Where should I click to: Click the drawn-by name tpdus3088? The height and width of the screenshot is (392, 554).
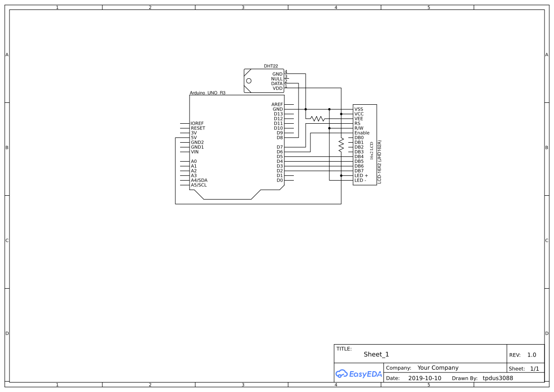coord(498,378)
